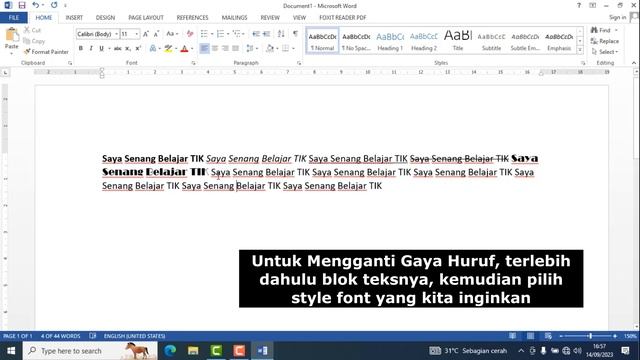
Task: Increase the paragraph indent
Action: coord(266,34)
